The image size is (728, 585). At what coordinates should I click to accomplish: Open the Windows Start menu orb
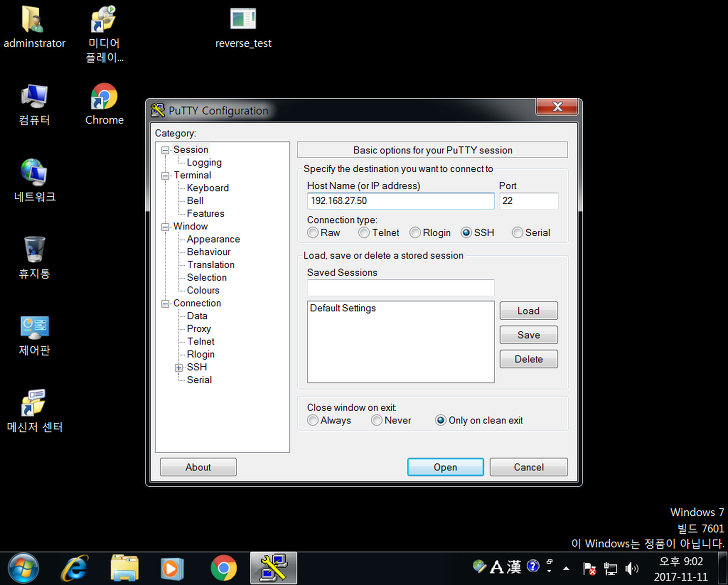(23, 567)
